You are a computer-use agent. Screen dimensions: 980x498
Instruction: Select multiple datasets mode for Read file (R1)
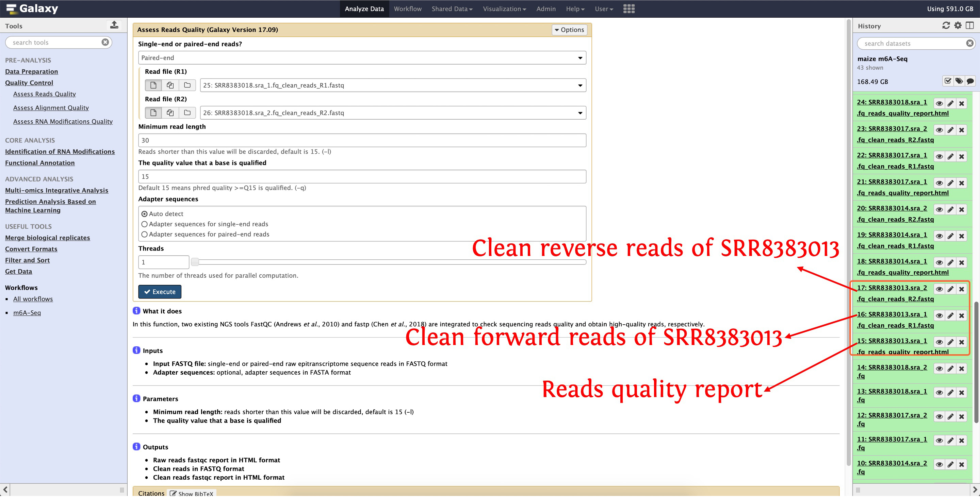coord(170,85)
